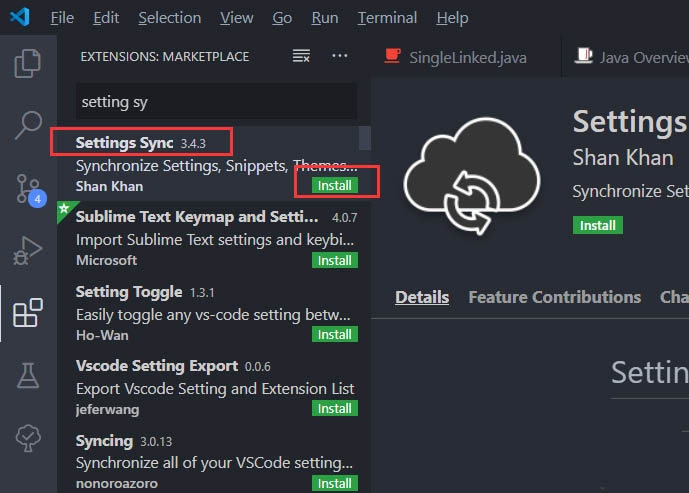The height and width of the screenshot is (493, 689).
Task: Click the VS Code logo icon
Action: click(x=20, y=17)
